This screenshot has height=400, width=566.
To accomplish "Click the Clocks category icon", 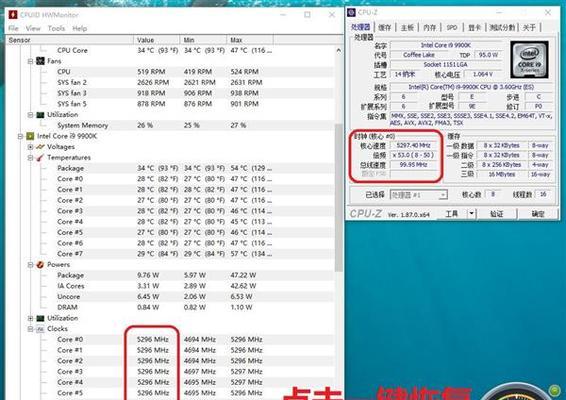I will point(40,329).
